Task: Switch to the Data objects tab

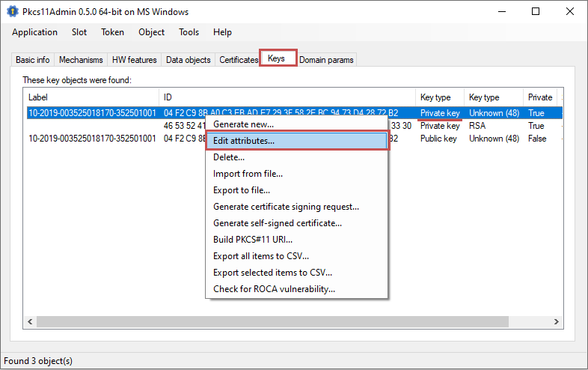Action: click(x=189, y=60)
